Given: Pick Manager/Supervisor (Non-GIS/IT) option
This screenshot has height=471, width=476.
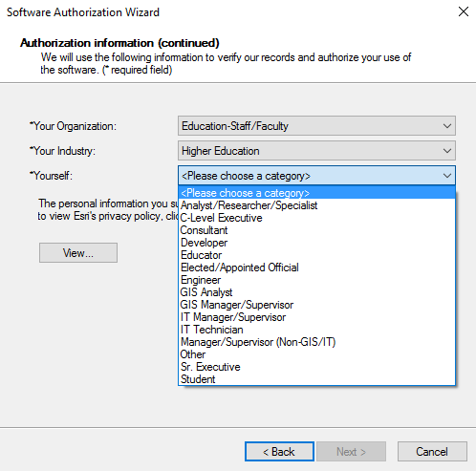Looking at the screenshot, I should 316,342.
